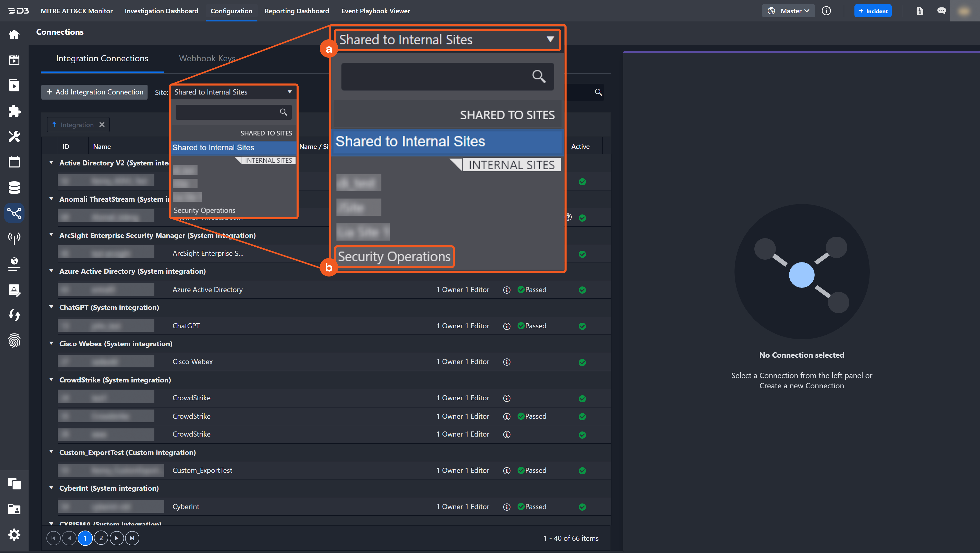980x553 pixels.
Task: Open the chat messages icon in header
Action: [941, 11]
